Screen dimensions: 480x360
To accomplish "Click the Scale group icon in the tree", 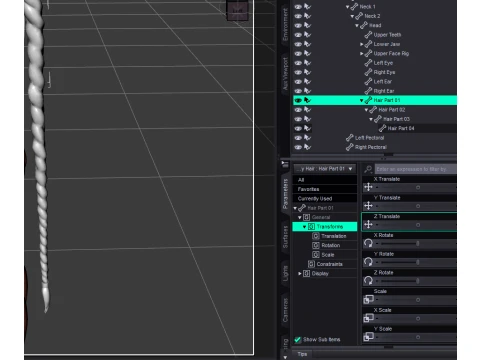I will [316, 255].
